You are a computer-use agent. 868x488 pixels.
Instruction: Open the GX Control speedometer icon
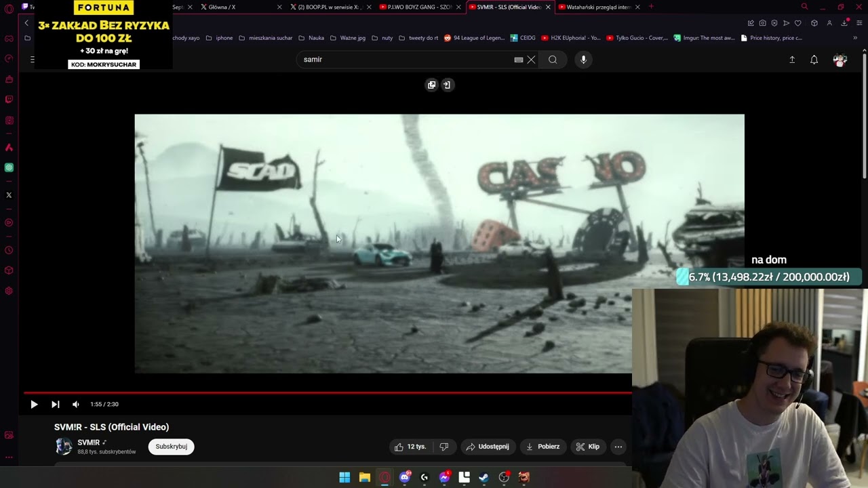[9, 59]
